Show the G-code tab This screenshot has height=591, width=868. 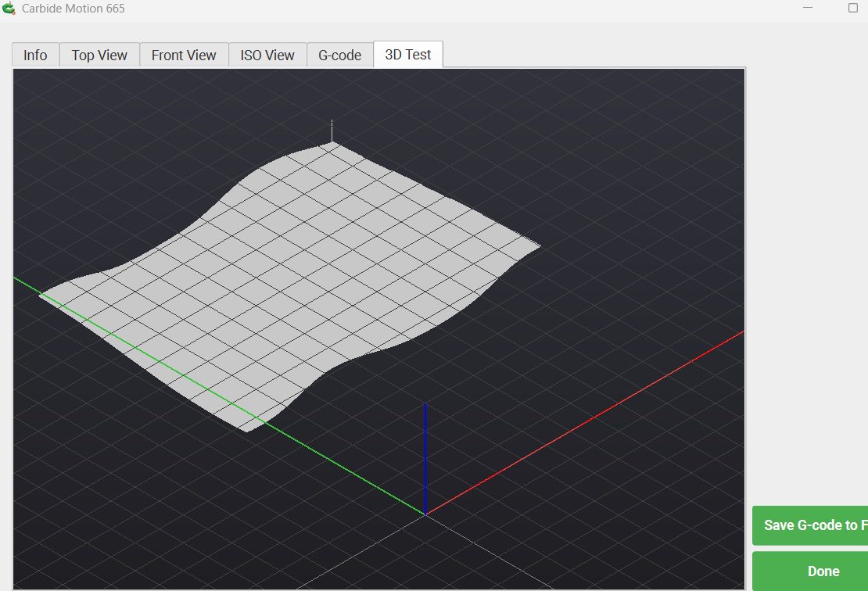pos(340,56)
